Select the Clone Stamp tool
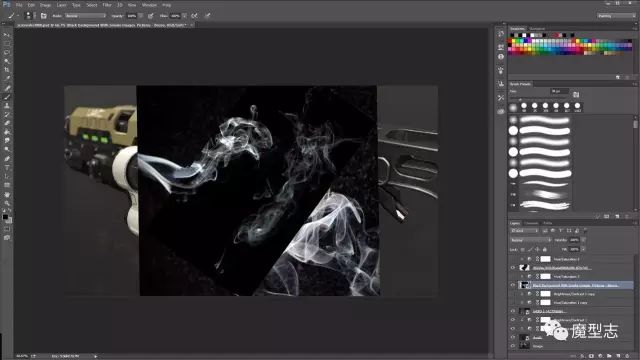 tap(7, 106)
